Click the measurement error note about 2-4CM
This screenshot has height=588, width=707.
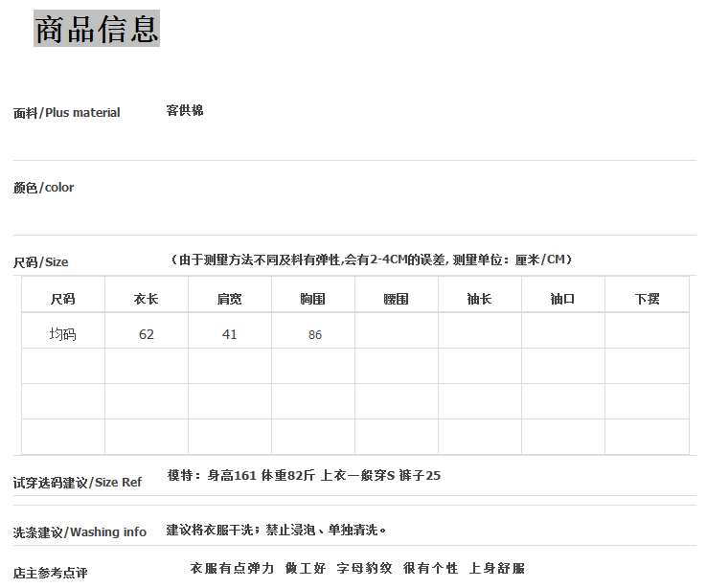(x=371, y=260)
